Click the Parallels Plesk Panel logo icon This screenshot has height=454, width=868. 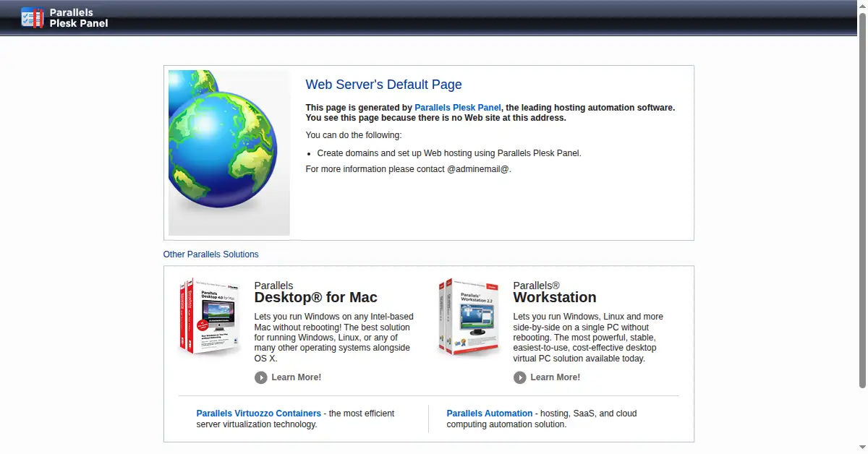coord(32,17)
